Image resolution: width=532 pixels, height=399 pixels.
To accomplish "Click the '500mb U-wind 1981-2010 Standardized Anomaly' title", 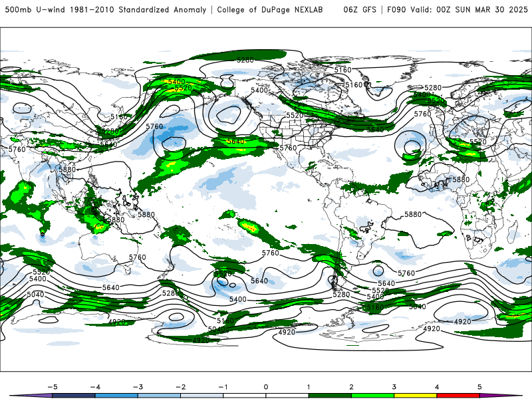I will tap(106, 9).
